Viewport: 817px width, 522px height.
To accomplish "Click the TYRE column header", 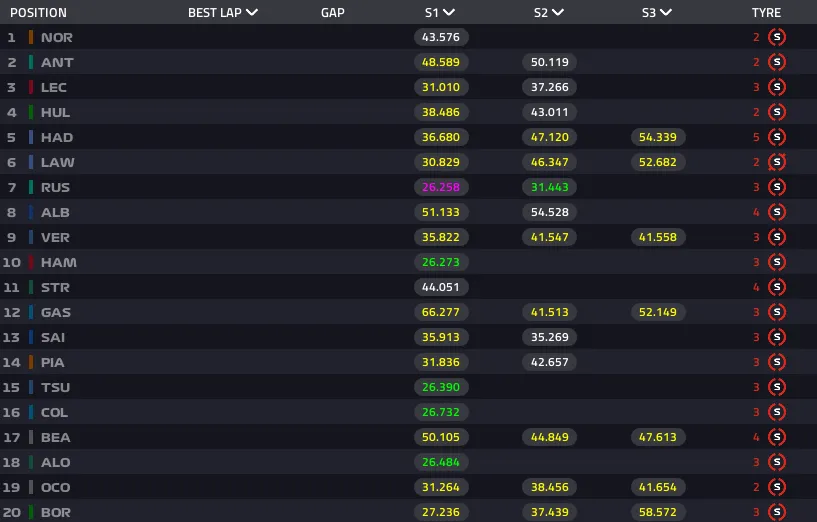I will (766, 13).
